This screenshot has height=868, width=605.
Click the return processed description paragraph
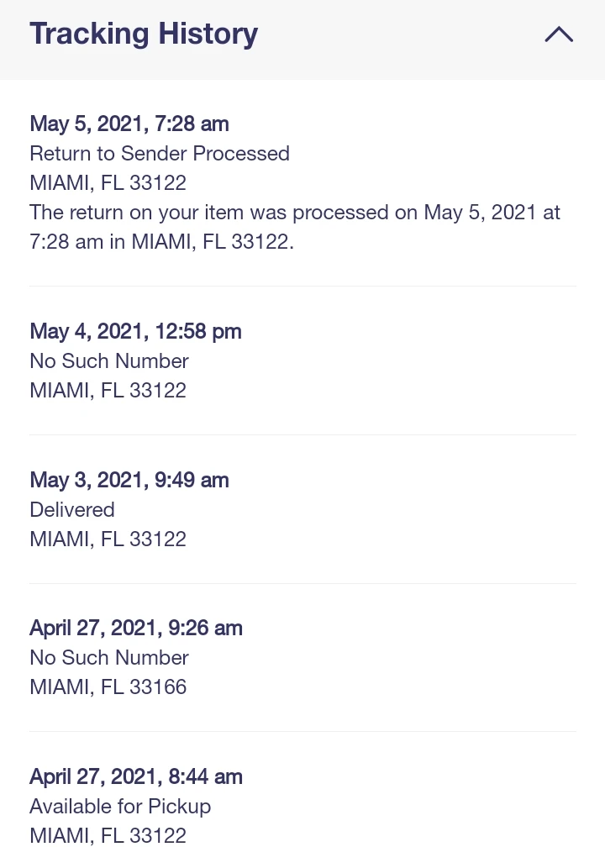(294, 227)
